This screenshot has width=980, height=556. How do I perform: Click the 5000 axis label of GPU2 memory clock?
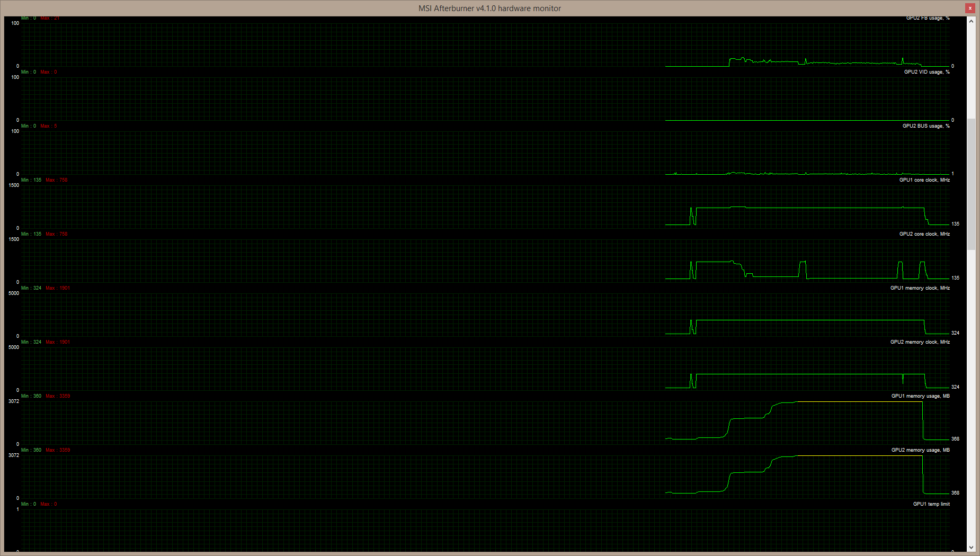coord(14,347)
